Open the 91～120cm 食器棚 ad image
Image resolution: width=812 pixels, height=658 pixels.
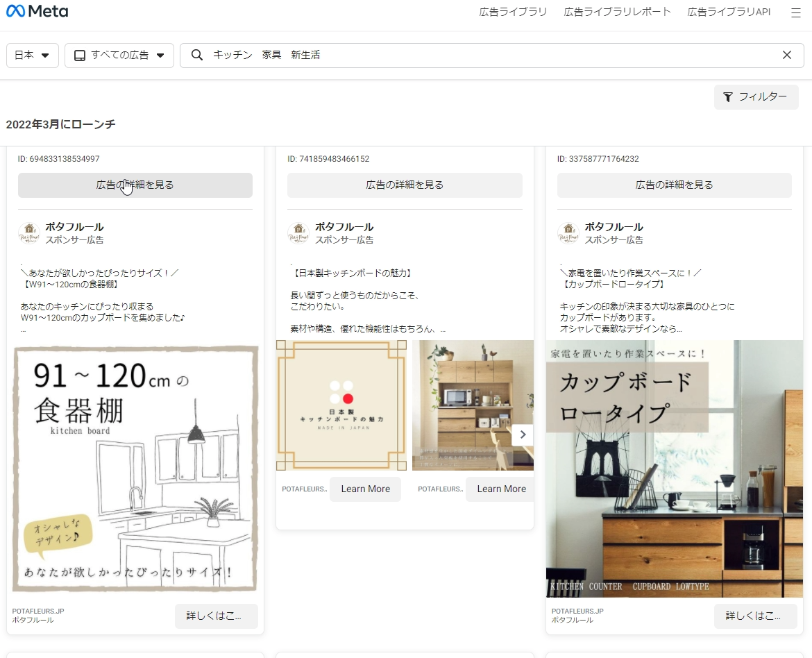coord(135,469)
